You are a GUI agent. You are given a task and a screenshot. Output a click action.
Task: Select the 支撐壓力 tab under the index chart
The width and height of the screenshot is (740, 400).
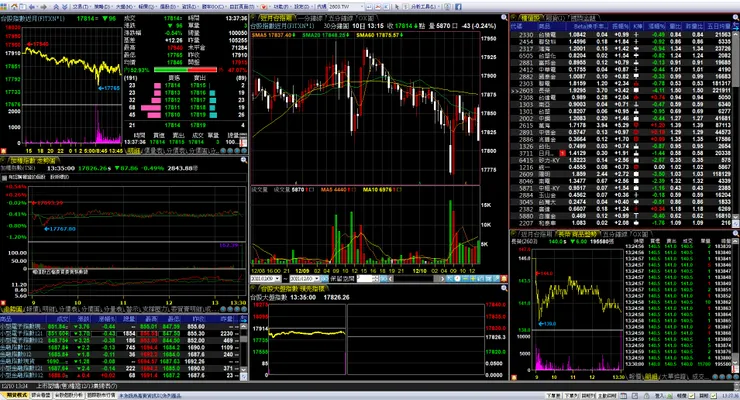(154, 309)
